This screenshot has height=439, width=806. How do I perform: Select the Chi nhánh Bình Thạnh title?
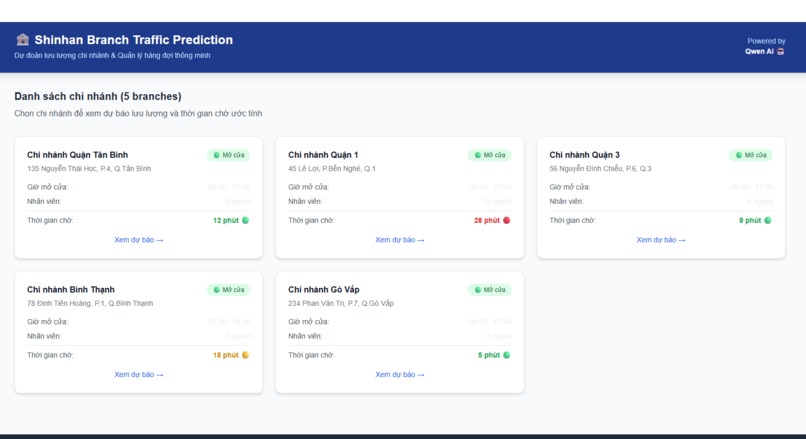pos(71,289)
